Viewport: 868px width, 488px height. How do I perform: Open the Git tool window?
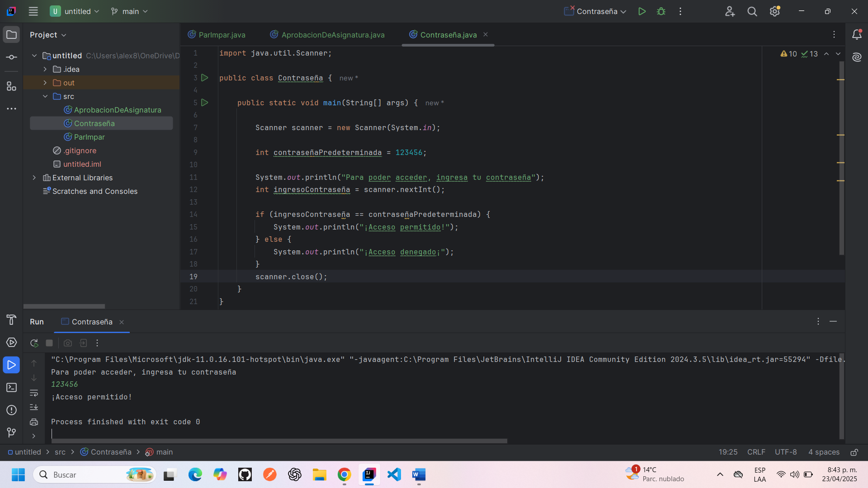pos(11,433)
